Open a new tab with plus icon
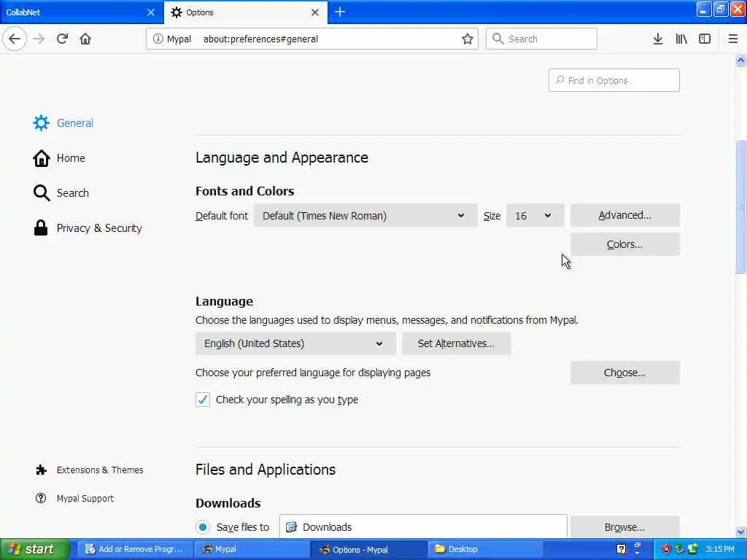The width and height of the screenshot is (747, 560). 340,12
